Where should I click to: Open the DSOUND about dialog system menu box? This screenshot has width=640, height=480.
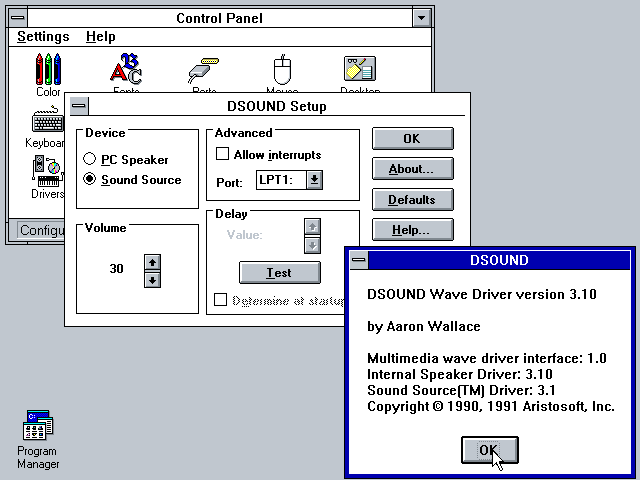pyautogui.click(x=359, y=260)
